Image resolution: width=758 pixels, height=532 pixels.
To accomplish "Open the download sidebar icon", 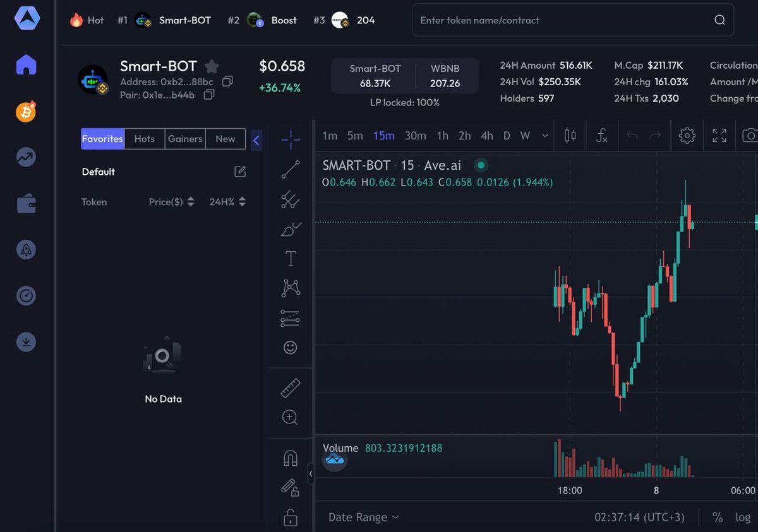I will (x=27, y=342).
